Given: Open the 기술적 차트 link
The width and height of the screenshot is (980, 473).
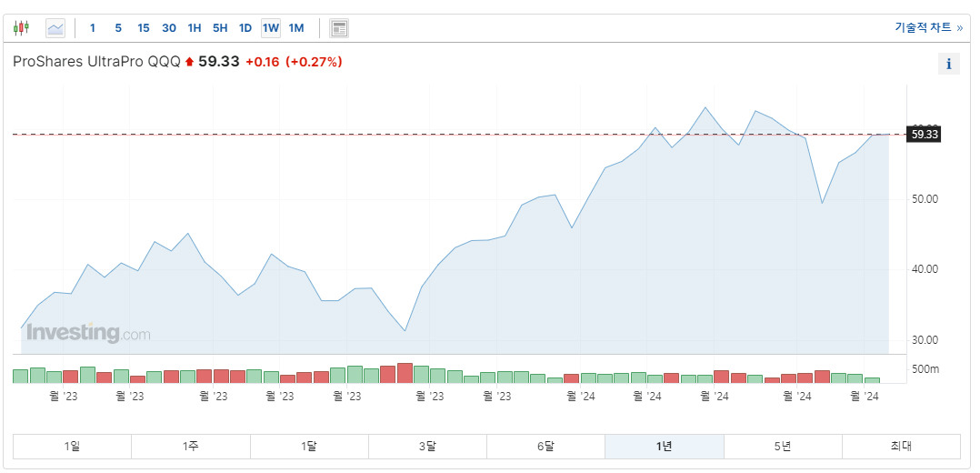Looking at the screenshot, I should 928,27.
